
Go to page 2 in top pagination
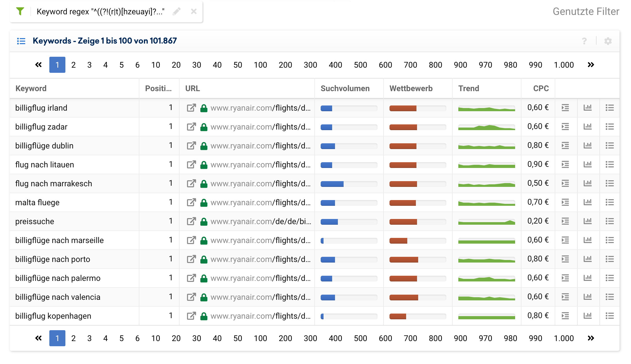[x=73, y=65]
